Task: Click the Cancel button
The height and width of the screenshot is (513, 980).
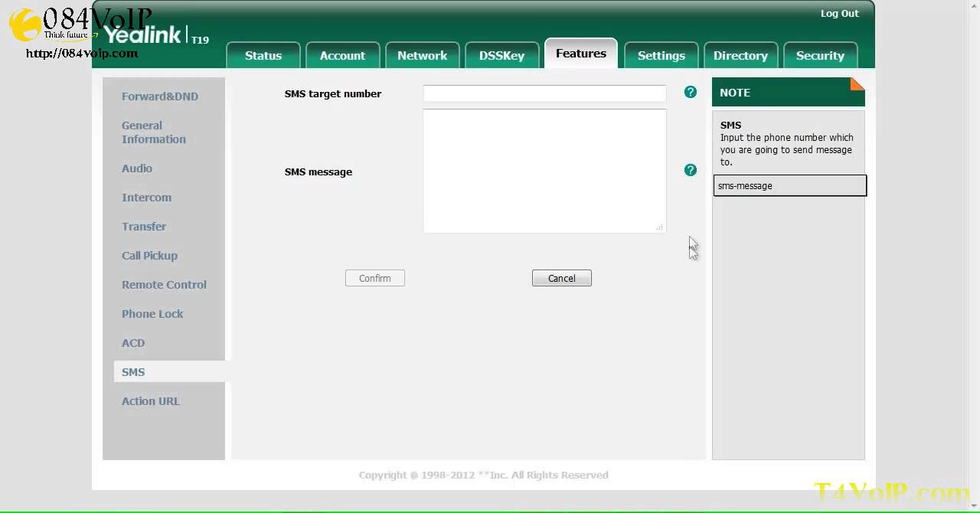Action: (x=561, y=278)
